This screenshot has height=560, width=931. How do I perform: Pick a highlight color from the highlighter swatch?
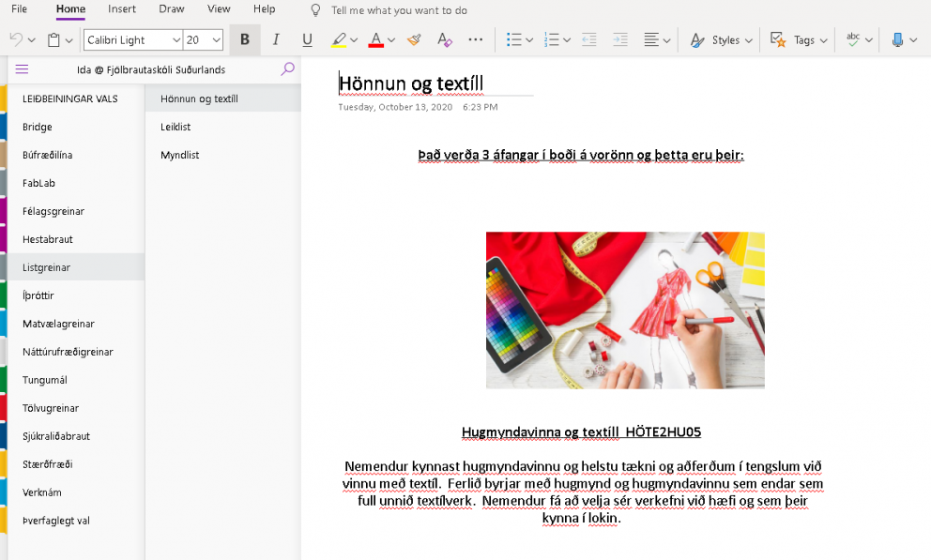(x=340, y=40)
